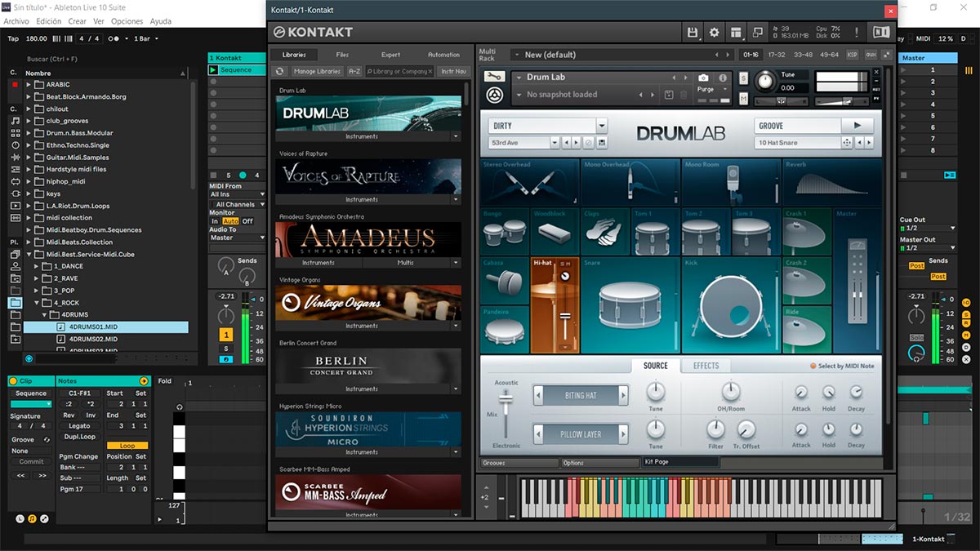Open Ableton browser Sounds category (music notes icon)
This screenshot has height=551, width=980.
click(16, 121)
